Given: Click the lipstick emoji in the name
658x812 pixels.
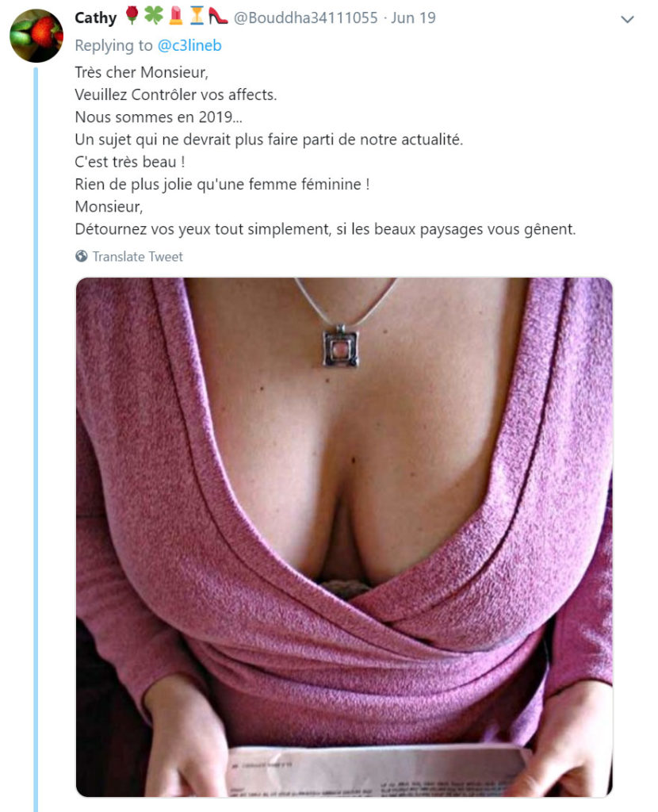Looking at the screenshot, I should (176, 16).
